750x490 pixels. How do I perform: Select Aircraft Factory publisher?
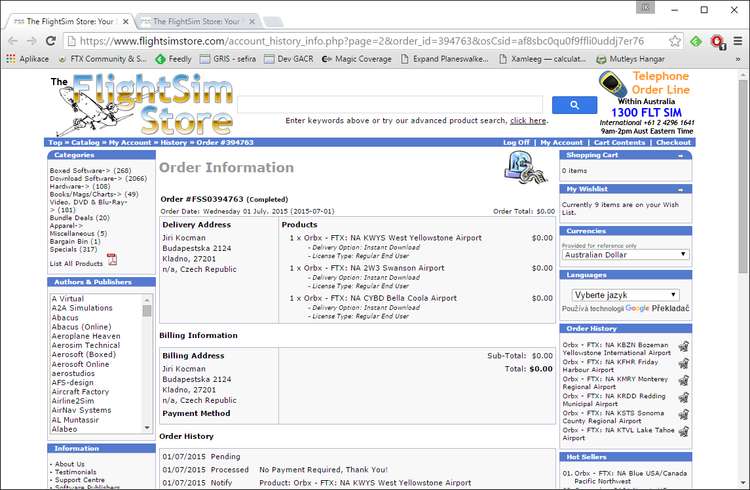(x=80, y=392)
